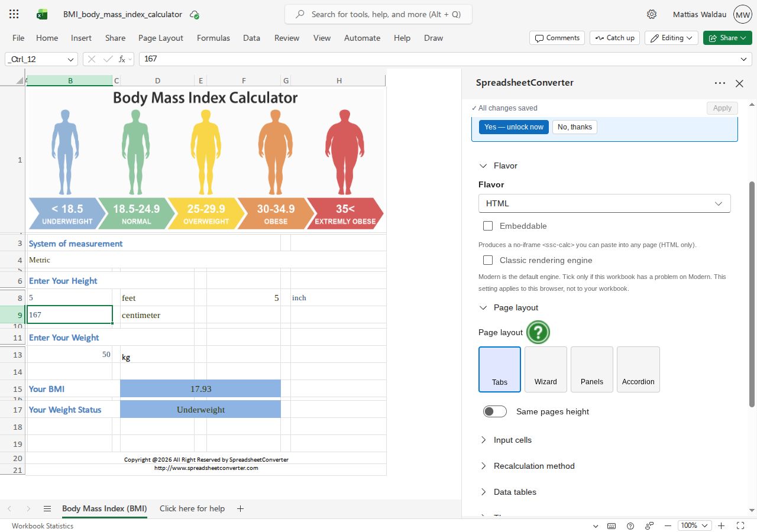Open the Comments pane
Viewport: 757px width, 532px height.
tap(557, 38)
